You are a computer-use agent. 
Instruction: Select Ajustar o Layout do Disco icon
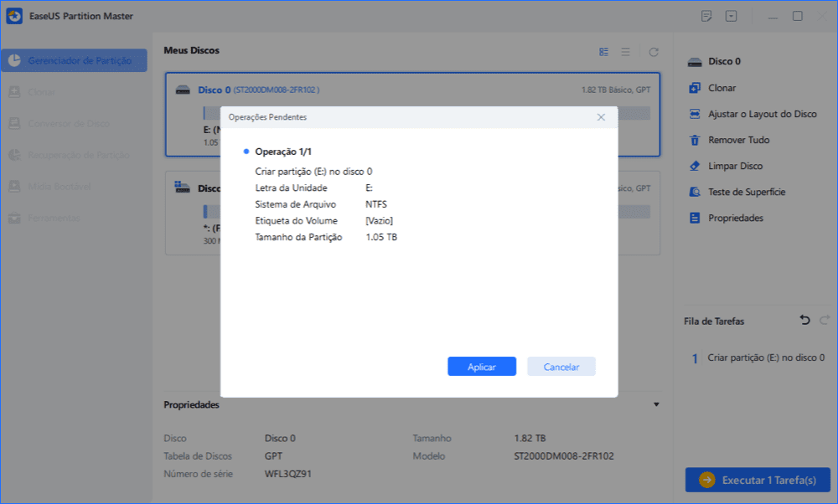point(694,114)
